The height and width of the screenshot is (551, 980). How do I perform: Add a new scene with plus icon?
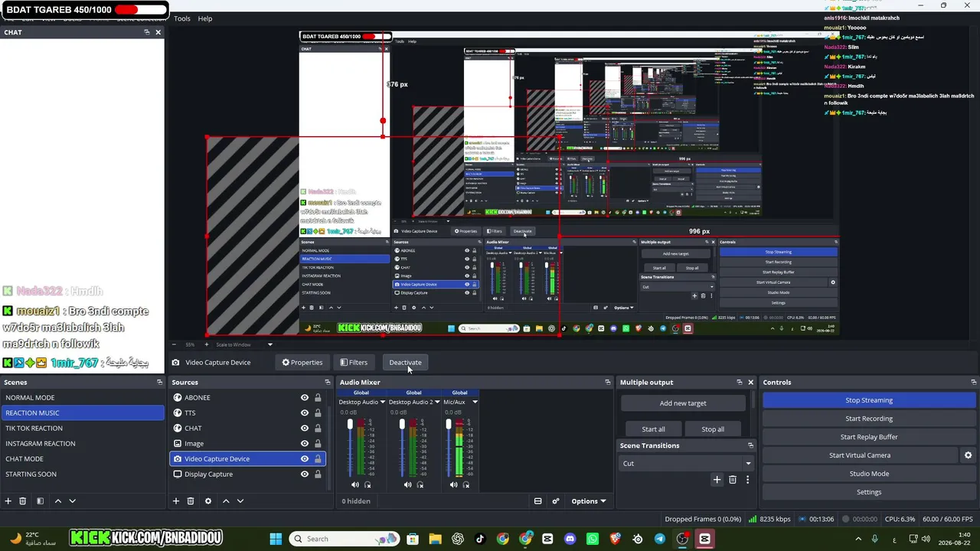8,501
